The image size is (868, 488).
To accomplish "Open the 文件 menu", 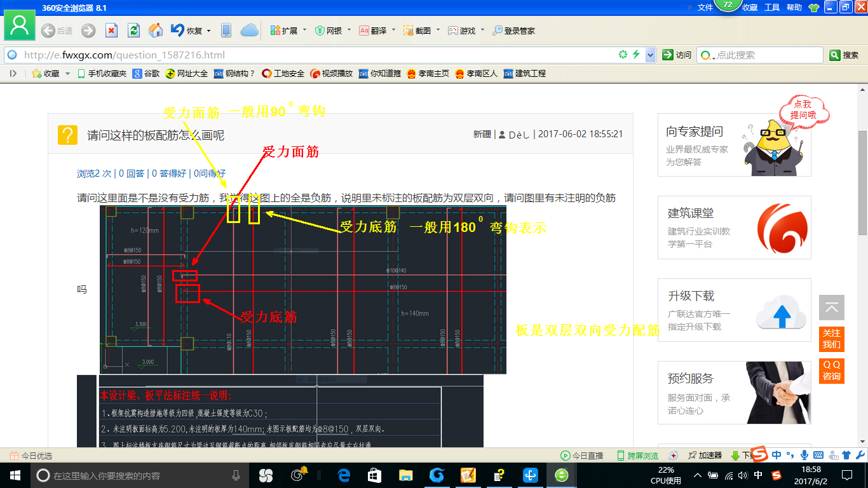I will click(x=705, y=8).
